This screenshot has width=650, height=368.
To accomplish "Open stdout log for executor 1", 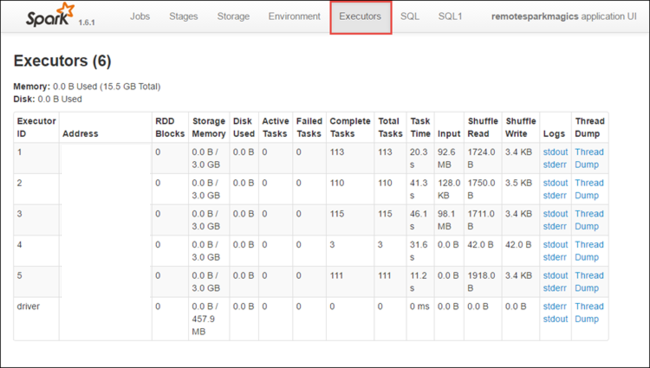I will point(555,152).
